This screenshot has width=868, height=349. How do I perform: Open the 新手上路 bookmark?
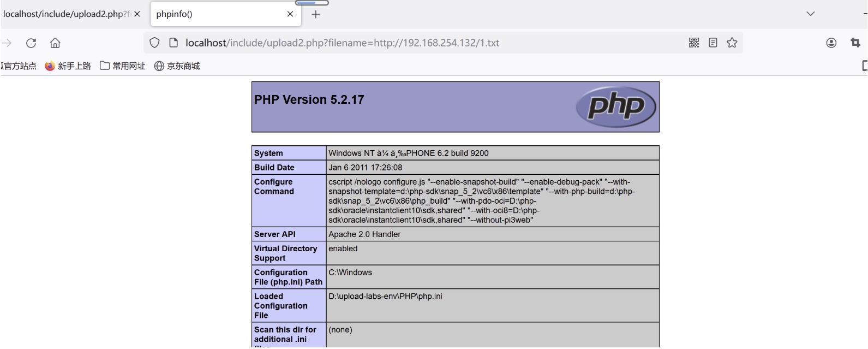[x=68, y=66]
